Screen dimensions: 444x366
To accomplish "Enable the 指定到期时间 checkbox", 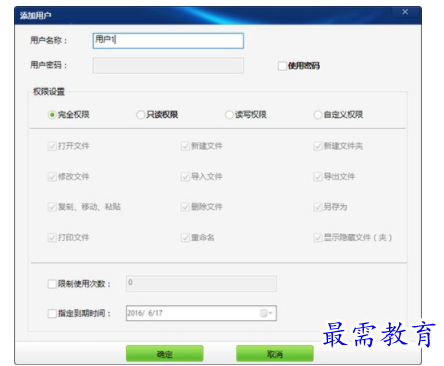I will coord(52,313).
